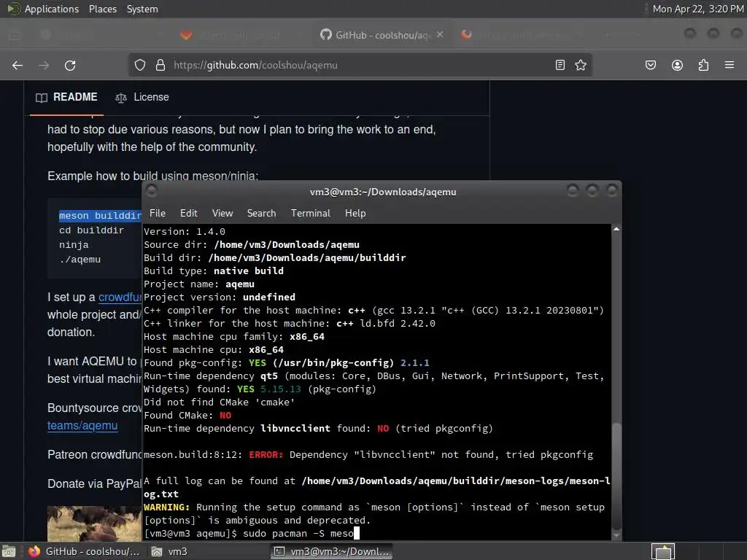Open the extensions puzzle icon
Image resolution: width=747 pixels, height=560 pixels.
click(x=703, y=65)
